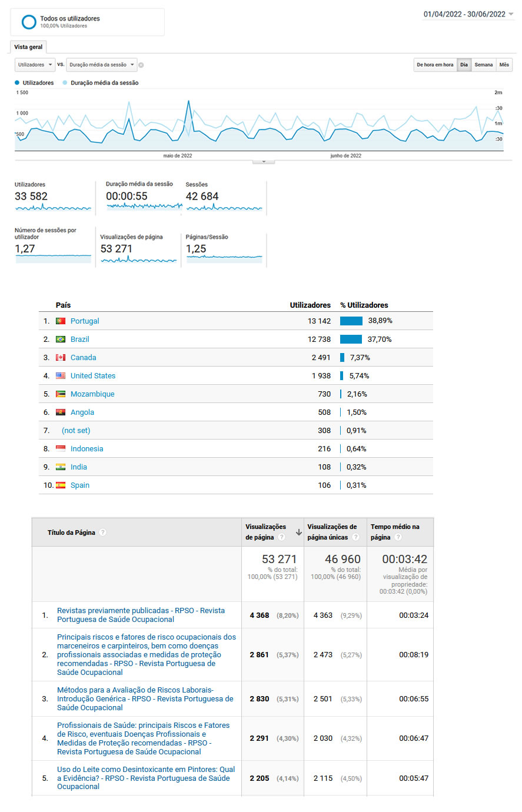Click the Todos os utilizadores segment circle icon
Screen dimensions: 522x812
(29, 22)
